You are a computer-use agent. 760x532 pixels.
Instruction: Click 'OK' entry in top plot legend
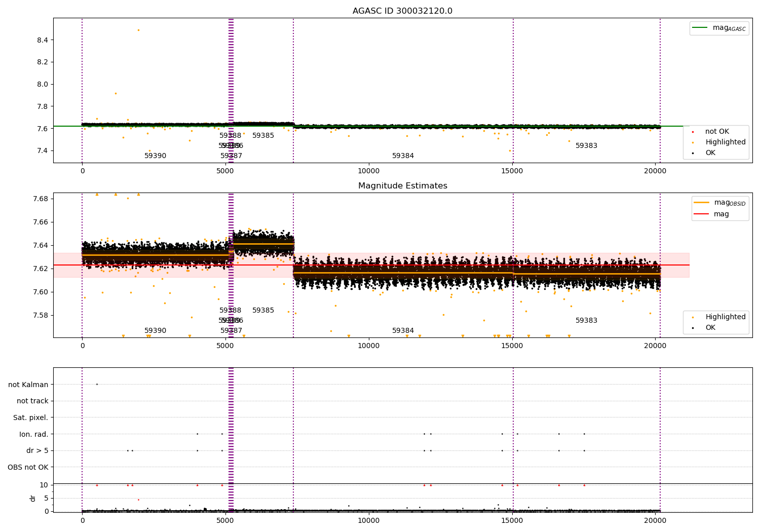point(710,153)
